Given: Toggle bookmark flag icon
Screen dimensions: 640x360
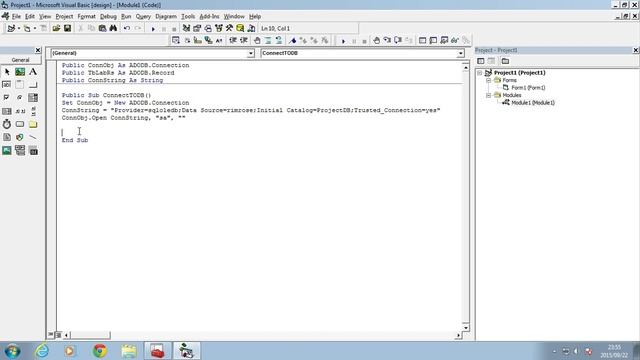Looking at the screenshot, I should coord(292,40).
